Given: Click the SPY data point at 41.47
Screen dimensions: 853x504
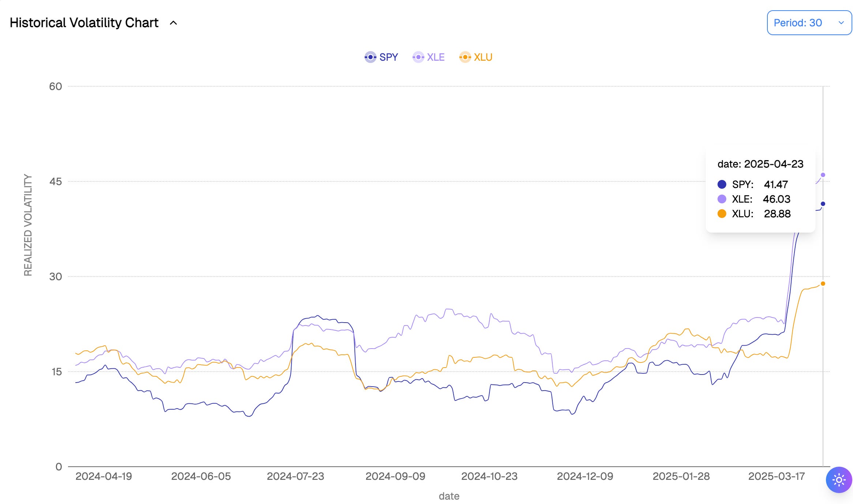Looking at the screenshot, I should pyautogui.click(x=823, y=204).
